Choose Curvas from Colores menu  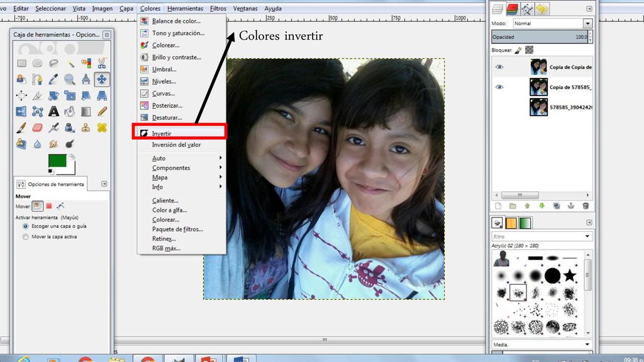click(182, 94)
